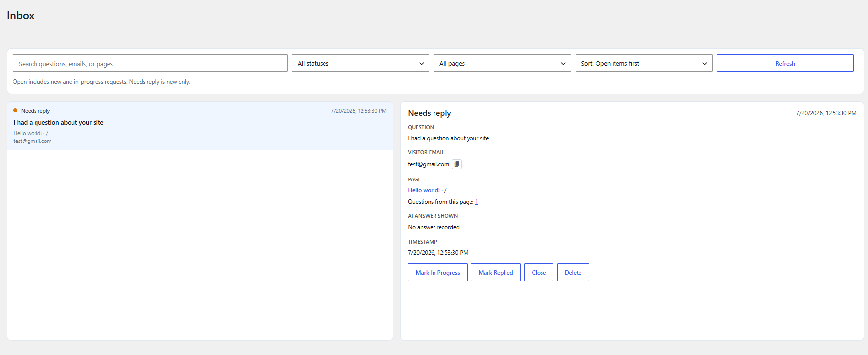Click the question text in detail panel
The height and width of the screenshot is (355, 868).
[448, 138]
